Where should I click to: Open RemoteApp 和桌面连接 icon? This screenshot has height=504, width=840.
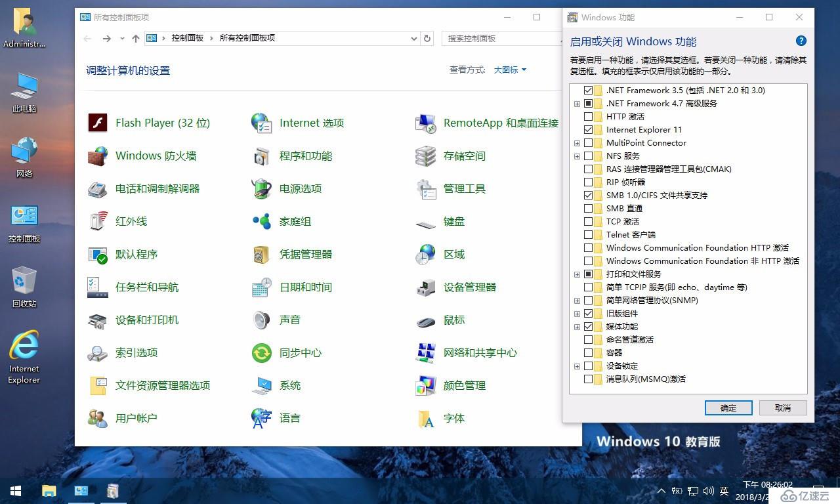(x=426, y=123)
